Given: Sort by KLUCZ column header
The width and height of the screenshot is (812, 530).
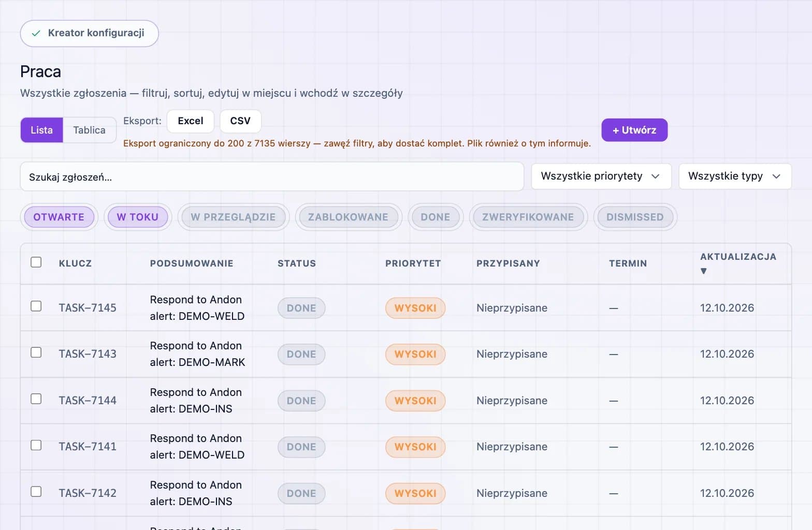Looking at the screenshot, I should point(75,263).
